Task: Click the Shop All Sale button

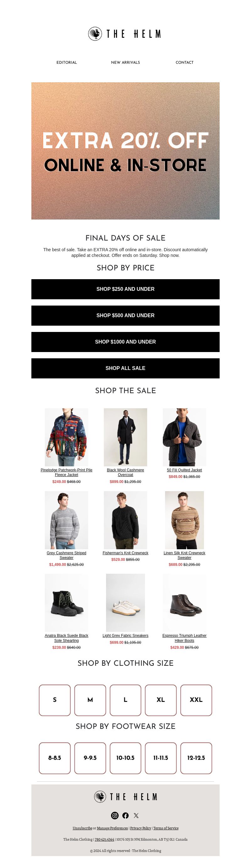Action: pyautogui.click(x=125, y=368)
